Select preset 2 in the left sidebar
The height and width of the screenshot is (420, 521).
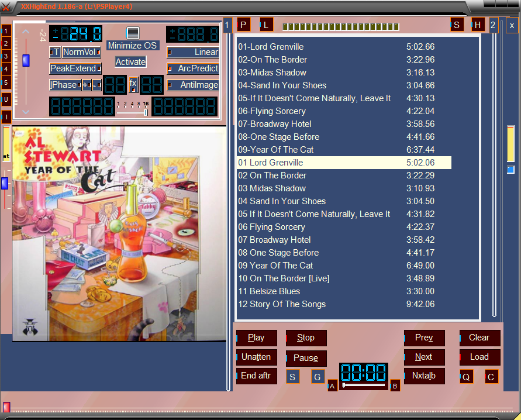(6, 43)
